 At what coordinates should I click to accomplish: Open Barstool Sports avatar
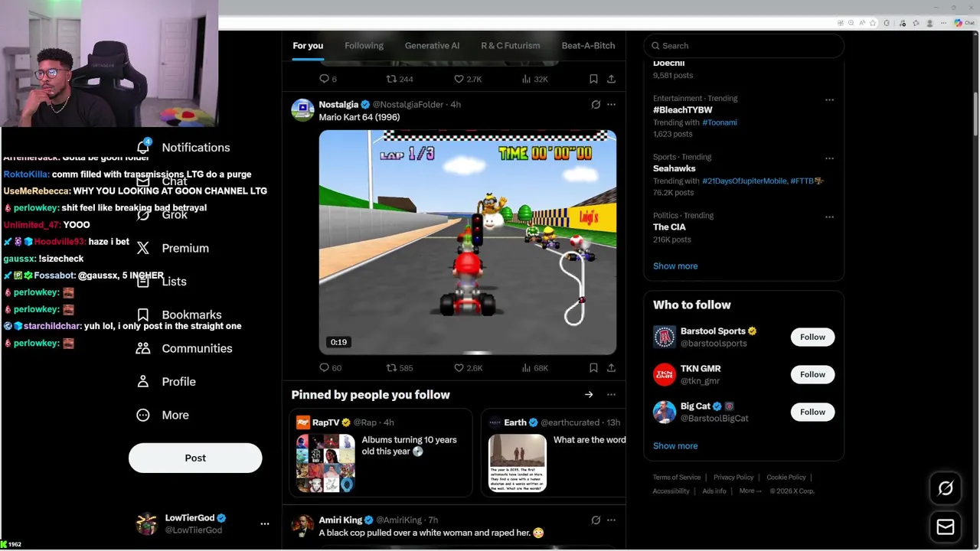665,337
